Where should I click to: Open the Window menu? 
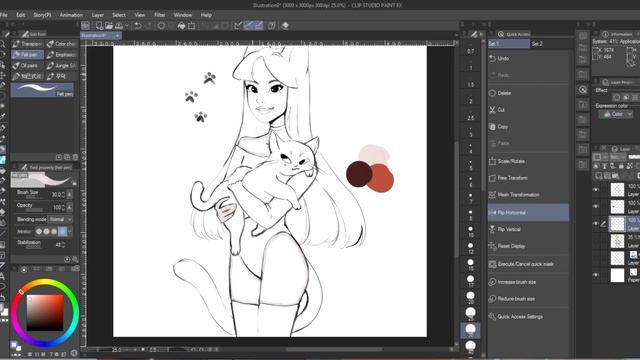183,15
